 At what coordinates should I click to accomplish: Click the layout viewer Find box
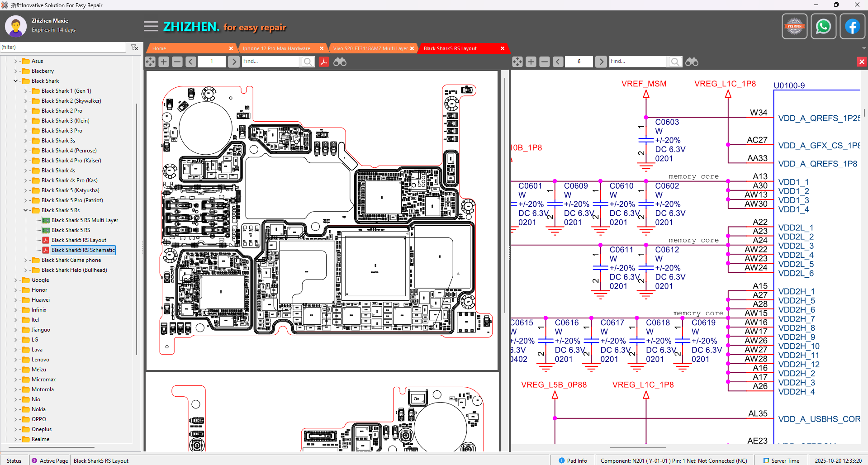[x=270, y=62]
